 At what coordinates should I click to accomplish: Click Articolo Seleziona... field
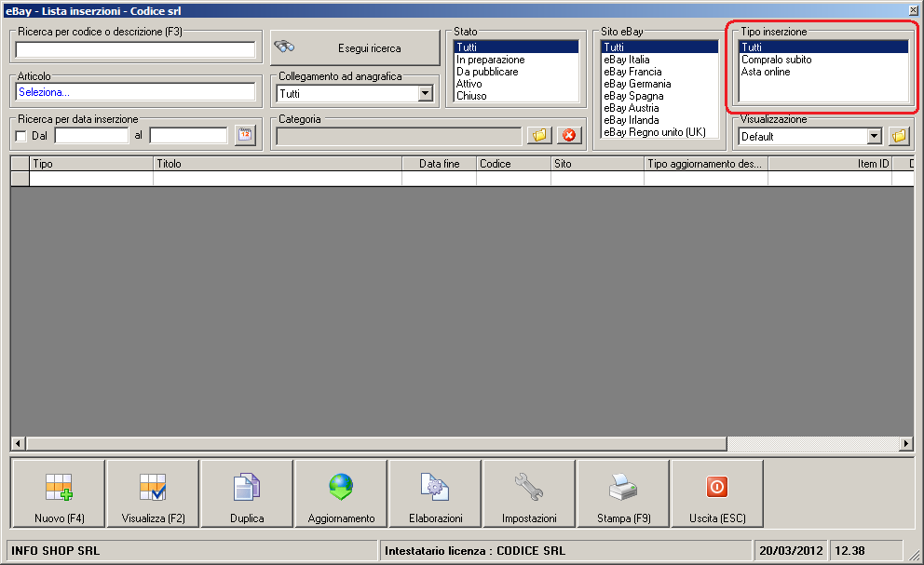136,92
